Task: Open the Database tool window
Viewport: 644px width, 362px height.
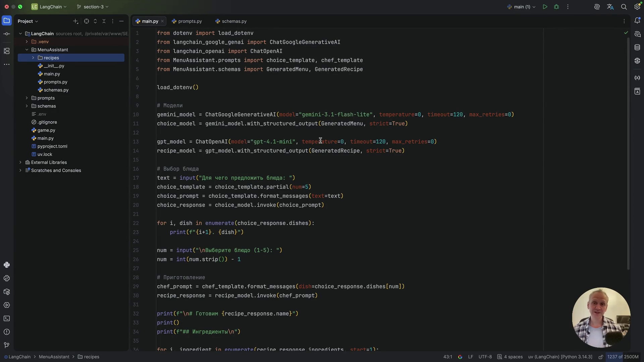Action: click(637, 48)
